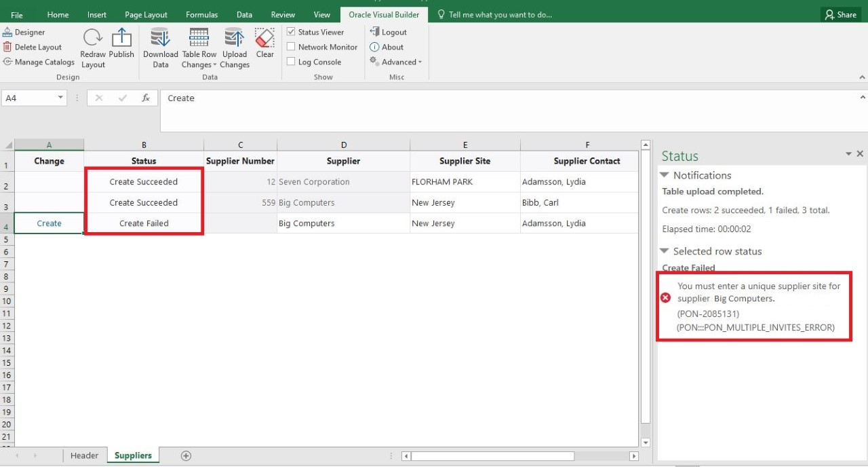The width and height of the screenshot is (868, 467).
Task: Expand the formula bar chevron
Action: (x=863, y=98)
